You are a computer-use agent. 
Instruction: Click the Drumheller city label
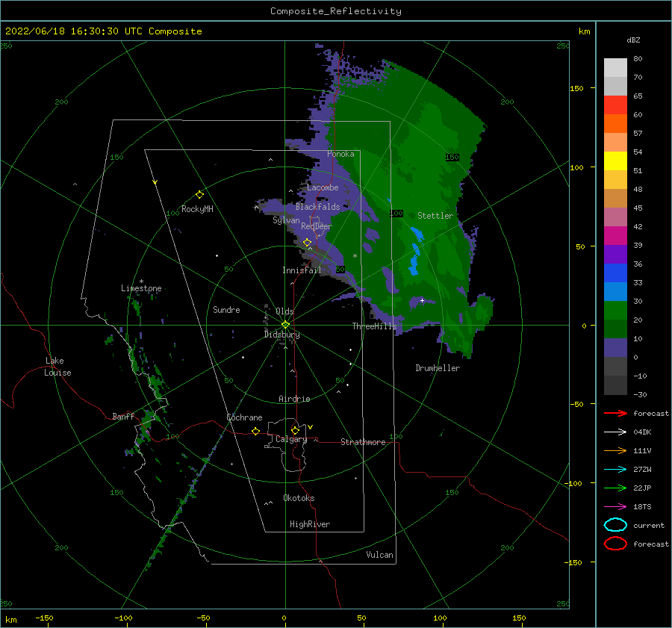click(438, 368)
